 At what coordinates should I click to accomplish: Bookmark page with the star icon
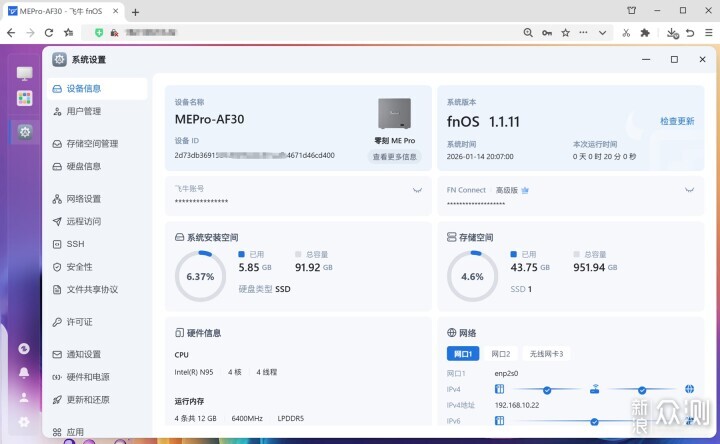click(566, 33)
